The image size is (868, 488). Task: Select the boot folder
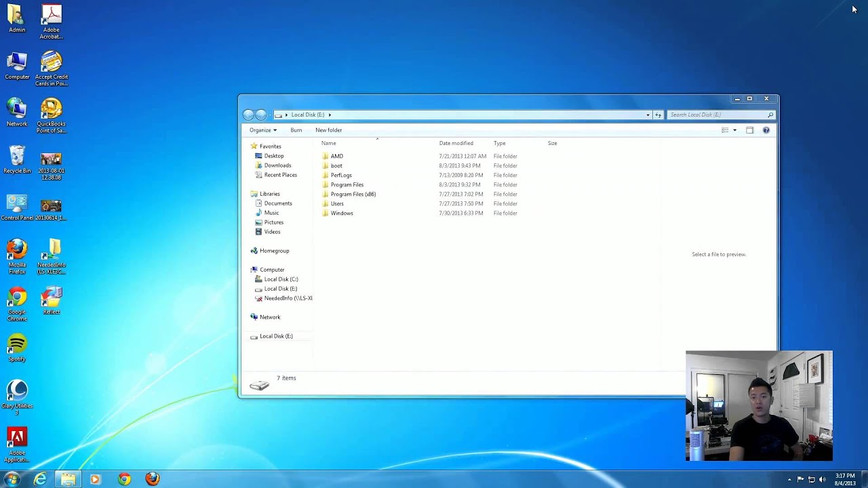pos(336,165)
